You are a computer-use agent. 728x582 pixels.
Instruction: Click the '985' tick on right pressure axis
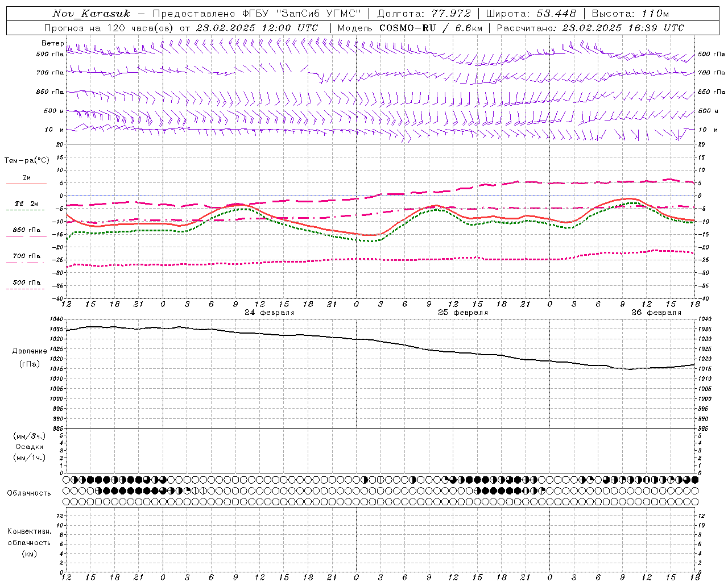[x=704, y=429]
